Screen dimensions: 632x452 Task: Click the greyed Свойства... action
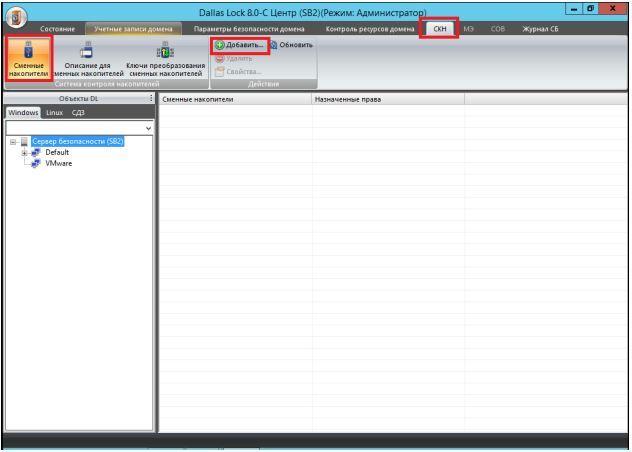pyautogui.click(x=238, y=72)
